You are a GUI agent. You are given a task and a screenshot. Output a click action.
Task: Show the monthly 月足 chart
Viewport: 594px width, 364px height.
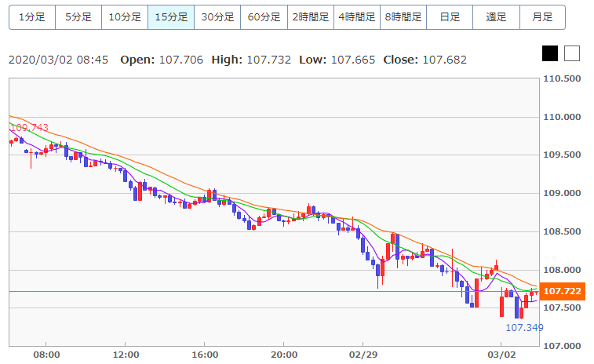pos(542,17)
